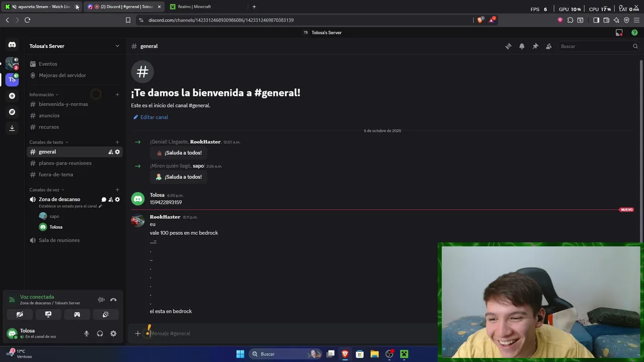The width and height of the screenshot is (644, 362).
Task: Open Discord inbox icon at top right
Action: point(619,33)
